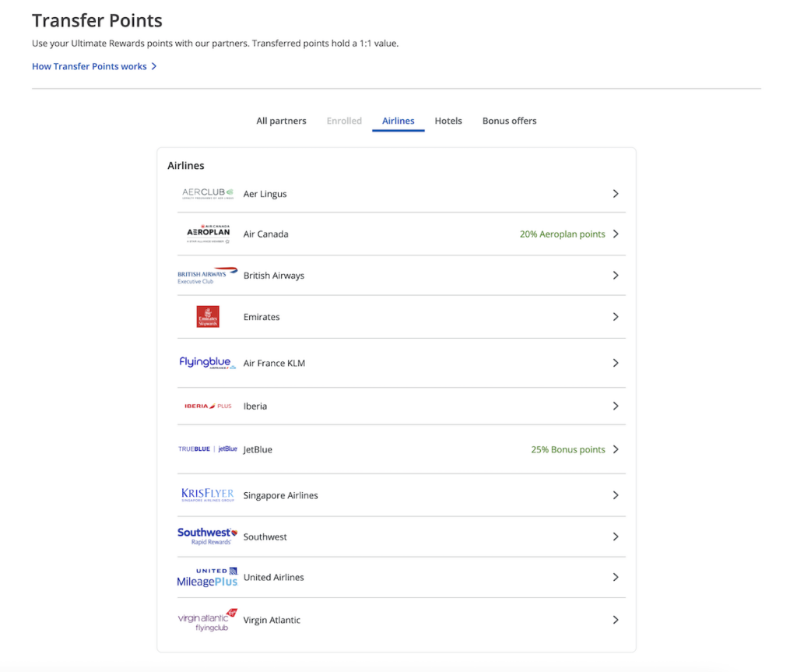The image size is (797, 672).
Task: Click the Flying Blue logo
Action: (x=207, y=362)
